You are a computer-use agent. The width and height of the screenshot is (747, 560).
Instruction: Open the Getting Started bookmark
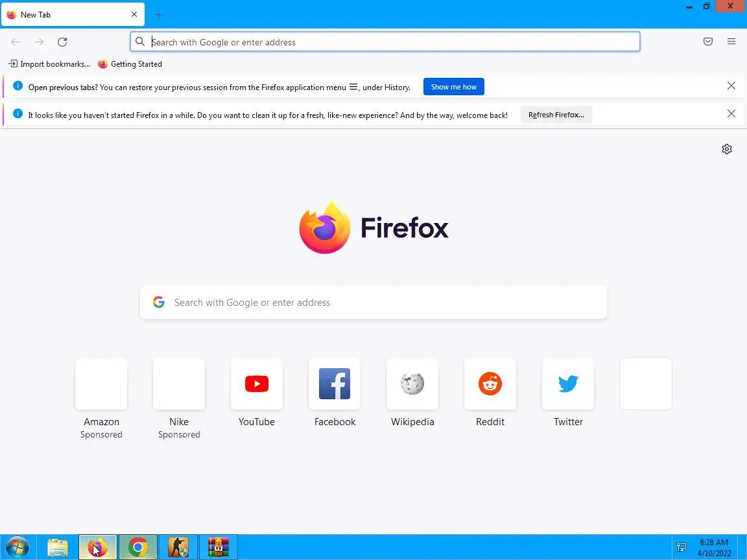click(130, 64)
